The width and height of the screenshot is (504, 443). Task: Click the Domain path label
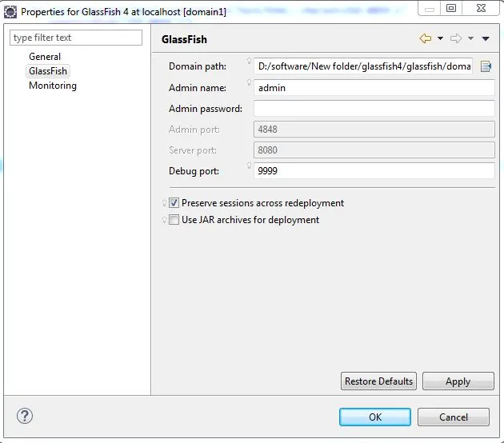tap(198, 66)
